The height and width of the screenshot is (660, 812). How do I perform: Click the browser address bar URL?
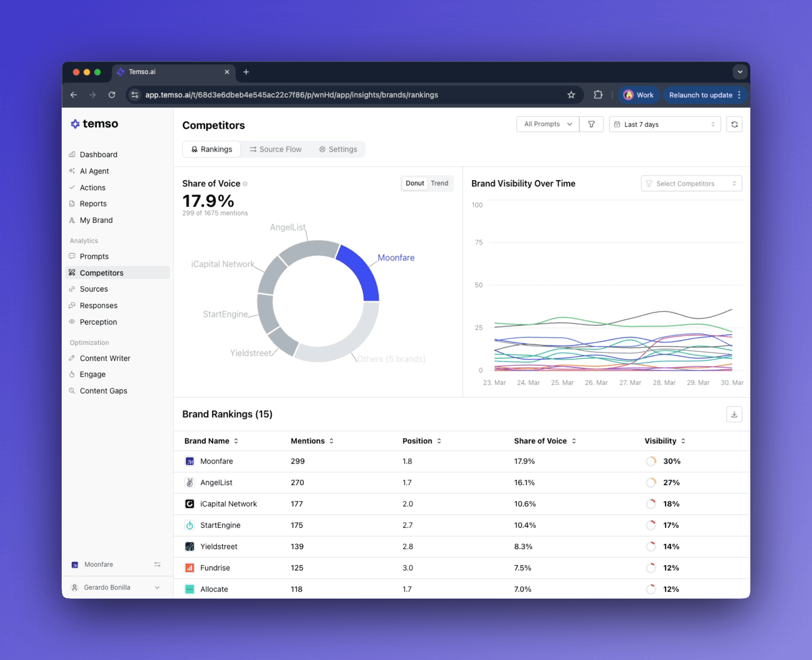pyautogui.click(x=291, y=95)
